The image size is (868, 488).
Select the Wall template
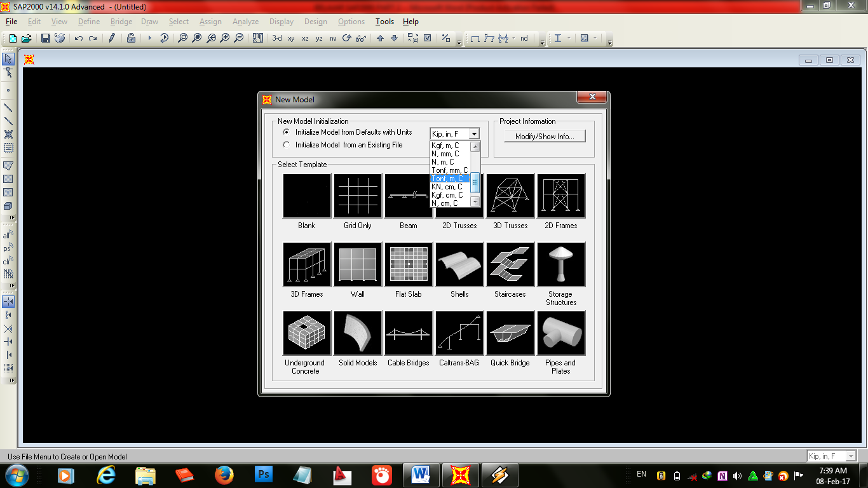click(x=358, y=264)
